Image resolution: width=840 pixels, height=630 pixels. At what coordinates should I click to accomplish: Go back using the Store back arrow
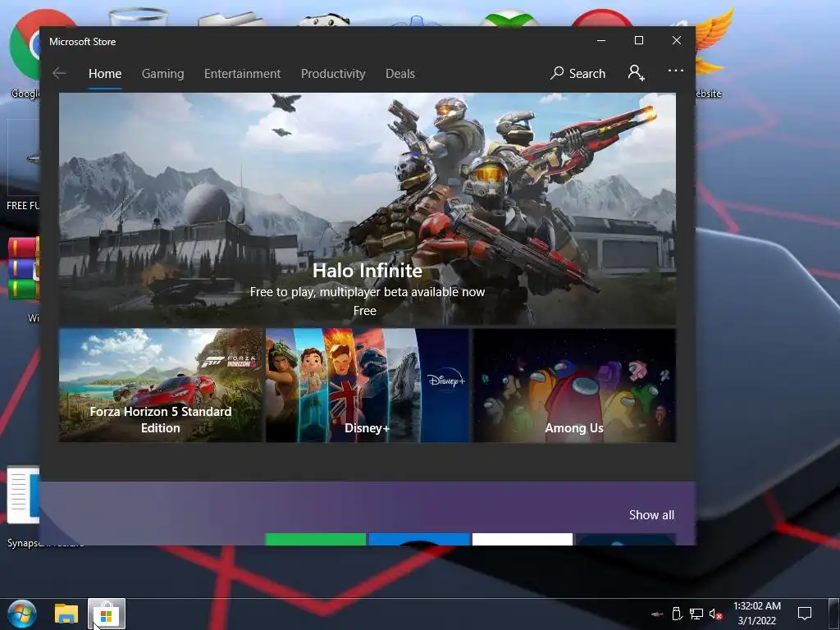[59, 73]
